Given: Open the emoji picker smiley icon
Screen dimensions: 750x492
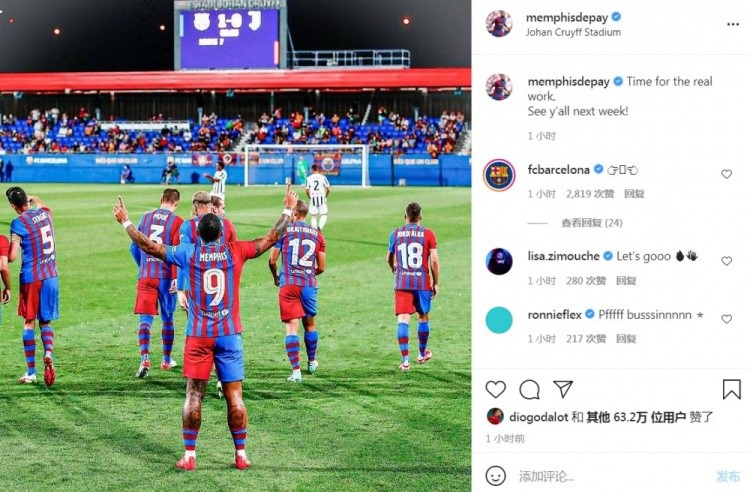Looking at the screenshot, I should click(496, 476).
